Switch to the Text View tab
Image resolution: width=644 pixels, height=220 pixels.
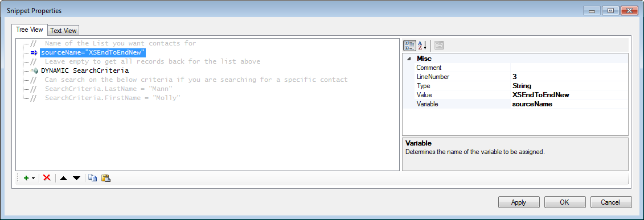pyautogui.click(x=63, y=31)
